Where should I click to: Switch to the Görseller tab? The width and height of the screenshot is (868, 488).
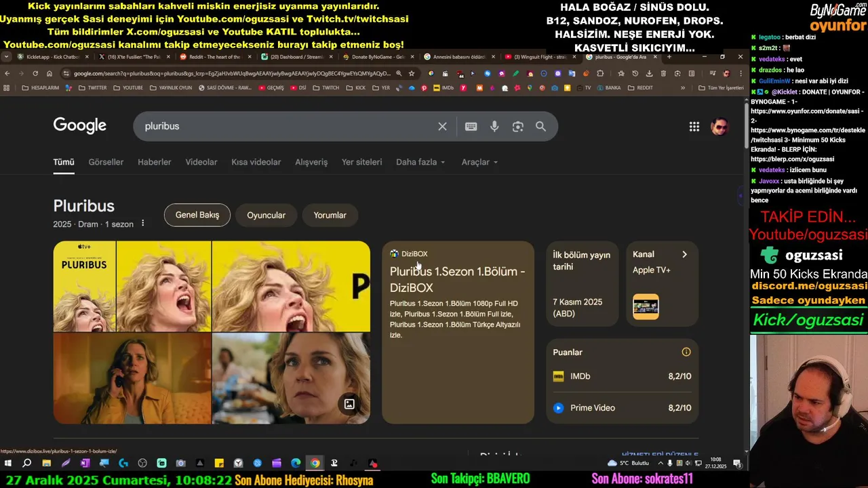pos(106,162)
